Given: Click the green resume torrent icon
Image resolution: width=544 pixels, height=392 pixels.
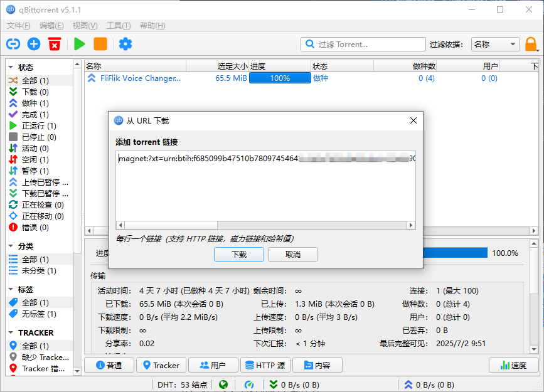Looking at the screenshot, I should point(78,44).
